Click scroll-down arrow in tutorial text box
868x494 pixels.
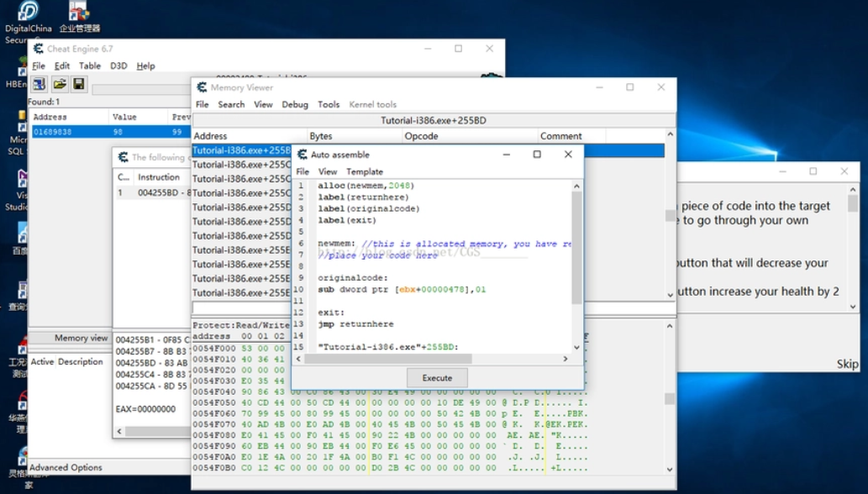(x=853, y=306)
